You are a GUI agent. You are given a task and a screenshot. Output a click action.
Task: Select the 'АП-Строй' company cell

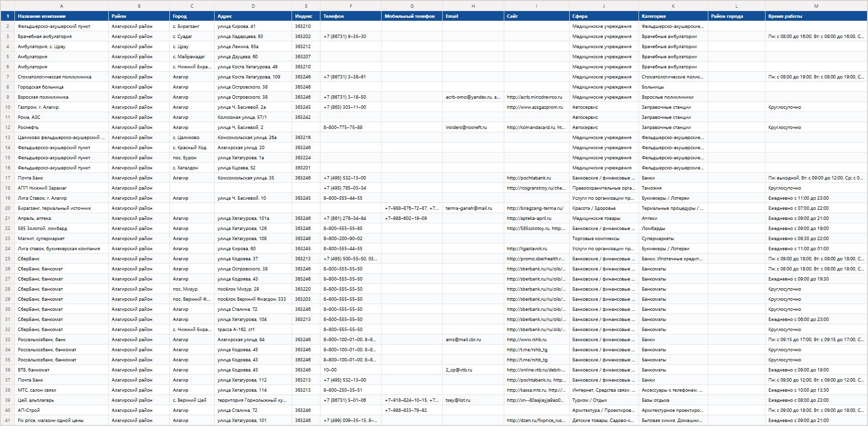[x=62, y=410]
